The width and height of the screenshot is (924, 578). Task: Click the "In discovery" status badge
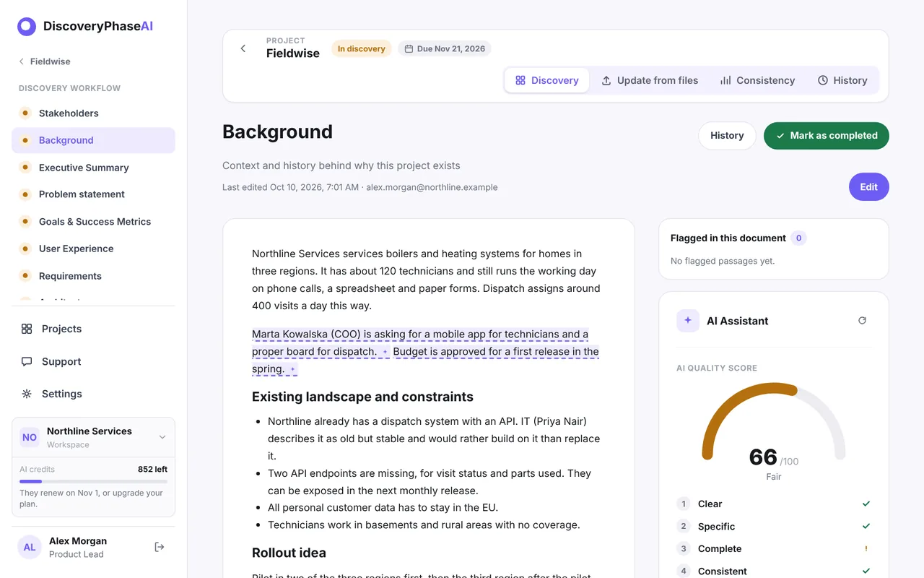pyautogui.click(x=362, y=49)
